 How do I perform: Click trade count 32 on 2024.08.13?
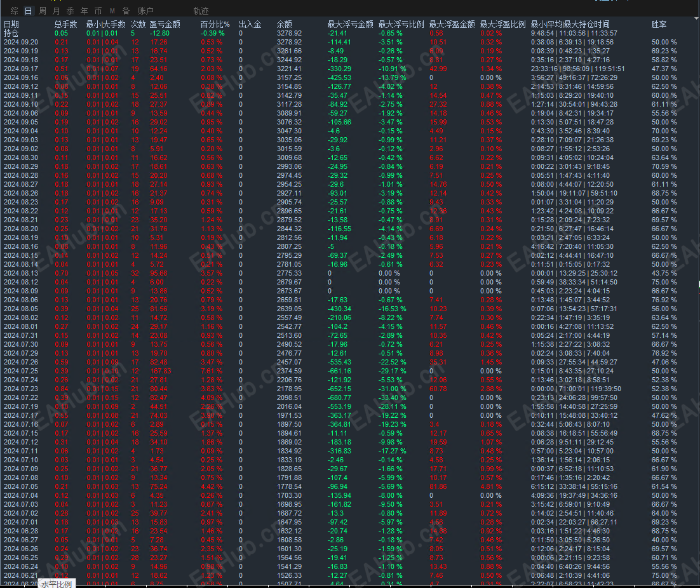(x=135, y=274)
